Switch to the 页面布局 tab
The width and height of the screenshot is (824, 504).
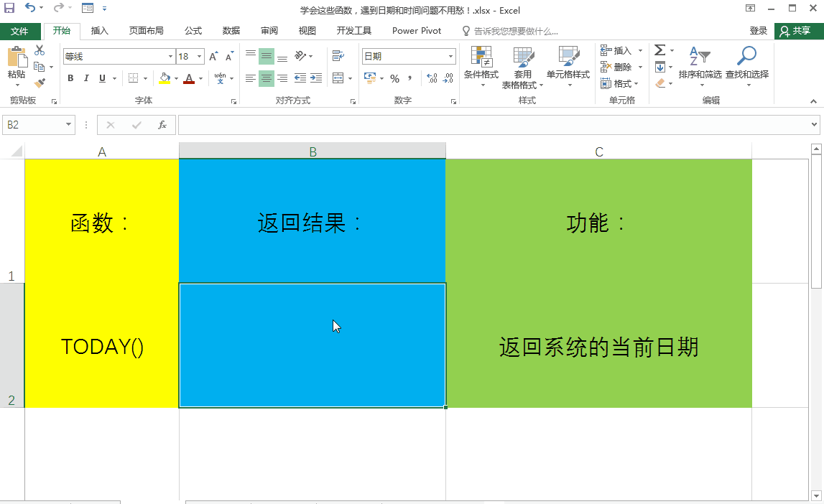[146, 31]
